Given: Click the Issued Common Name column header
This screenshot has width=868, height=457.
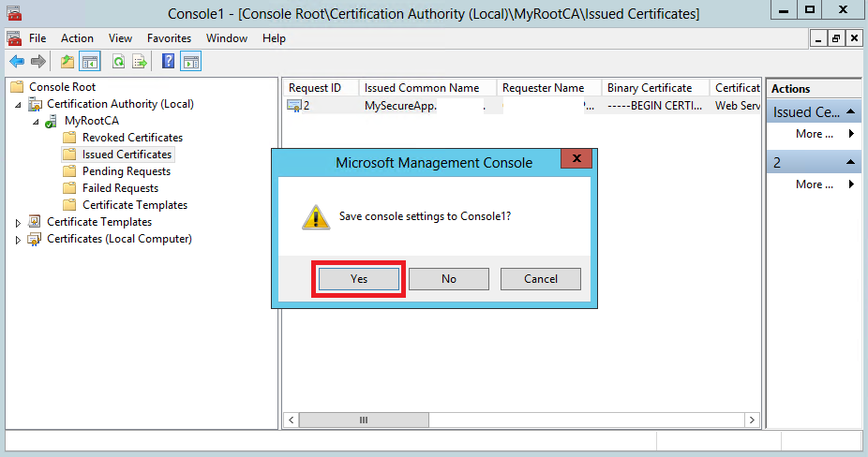Looking at the screenshot, I should [x=427, y=88].
